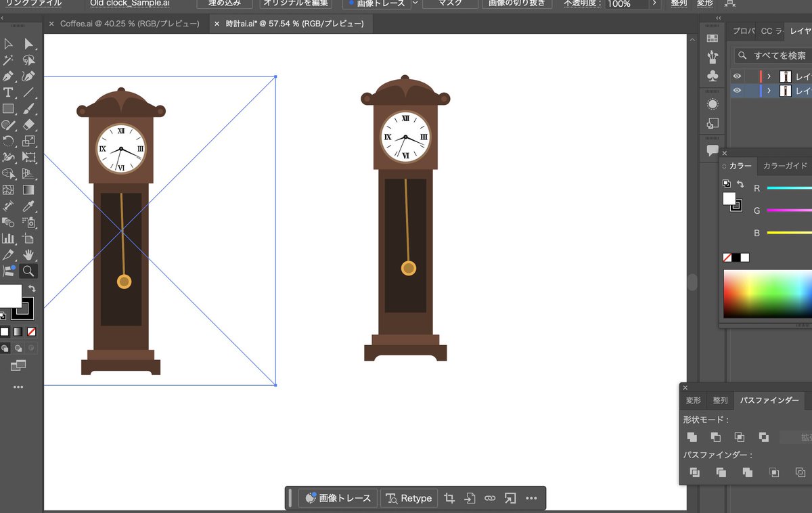Open the opacity dropdown arrow
Viewport: 812px width, 513px height.
(654, 3)
